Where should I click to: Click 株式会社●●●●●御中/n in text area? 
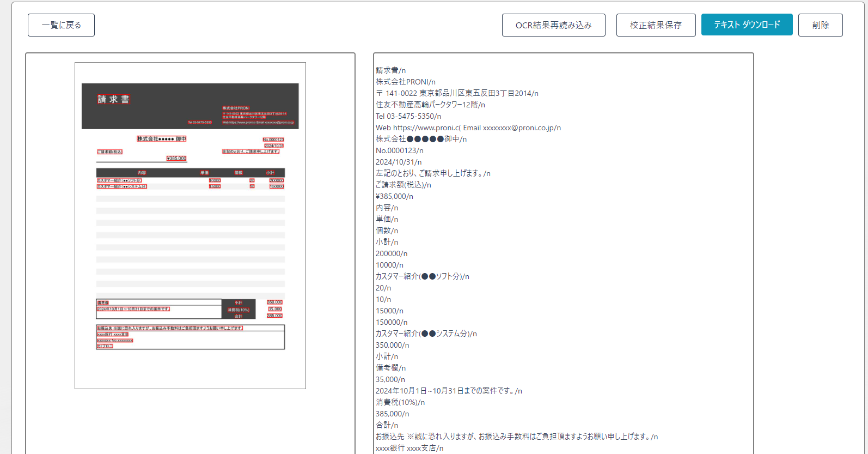pyautogui.click(x=421, y=139)
